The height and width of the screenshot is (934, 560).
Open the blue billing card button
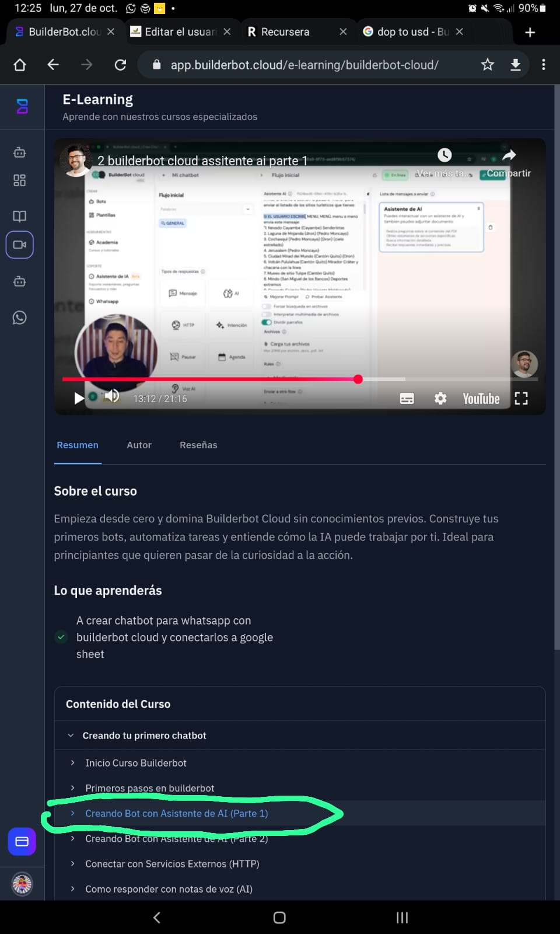(x=22, y=841)
